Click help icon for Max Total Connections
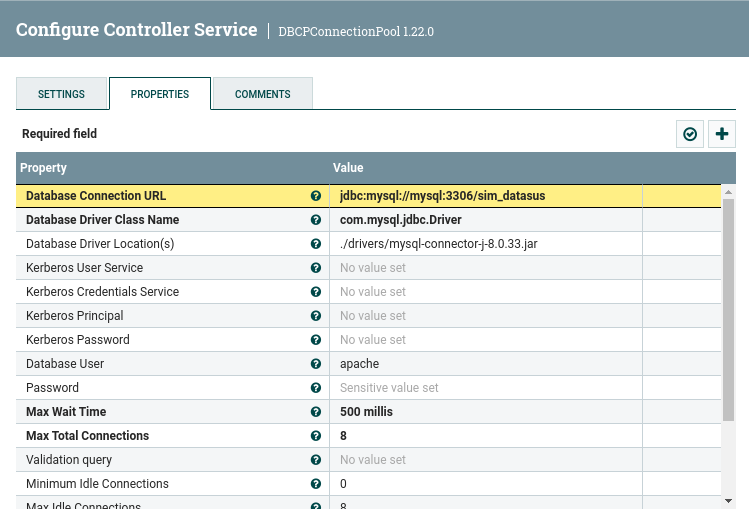Screen dimensions: 749x527 [316, 436]
